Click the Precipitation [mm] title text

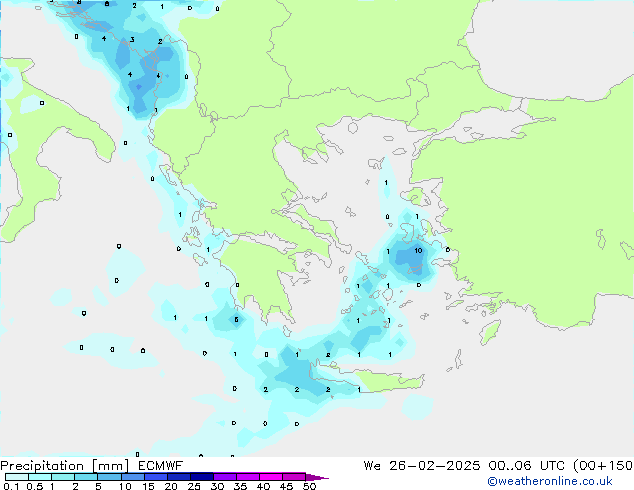click(65, 466)
